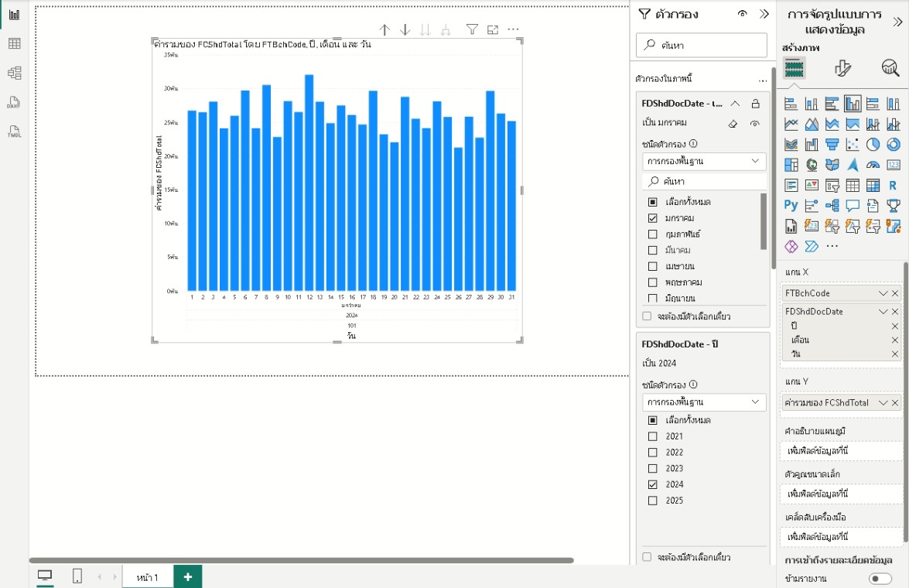Click the drill up arrow on chart
Image resolution: width=909 pixels, height=588 pixels.
[384, 30]
